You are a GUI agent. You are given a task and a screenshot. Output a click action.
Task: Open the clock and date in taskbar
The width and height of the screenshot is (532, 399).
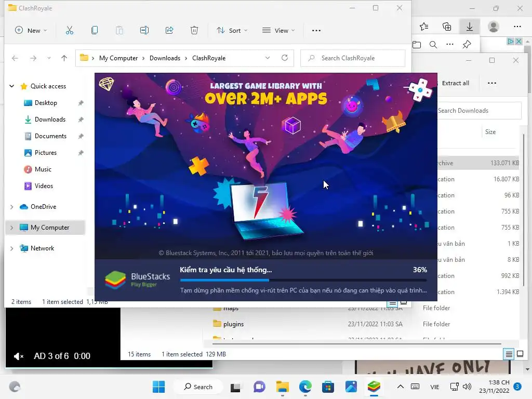click(x=494, y=387)
